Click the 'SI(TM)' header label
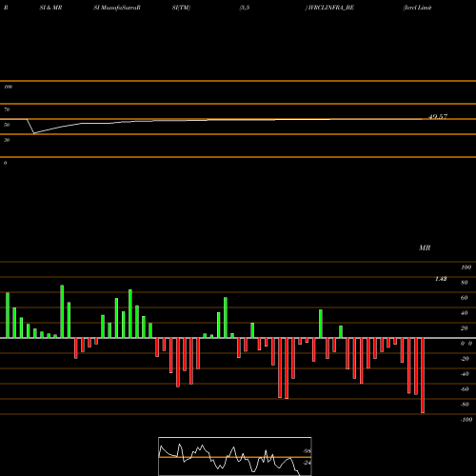476x476 pixels. point(181,8)
